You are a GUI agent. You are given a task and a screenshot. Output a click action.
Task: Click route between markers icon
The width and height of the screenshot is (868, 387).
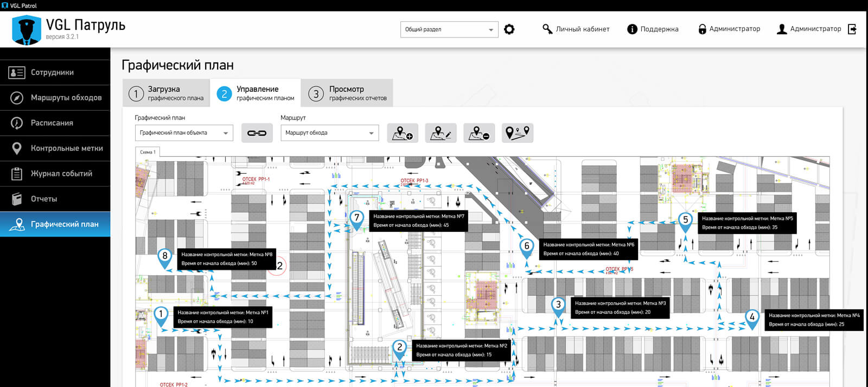tap(518, 133)
